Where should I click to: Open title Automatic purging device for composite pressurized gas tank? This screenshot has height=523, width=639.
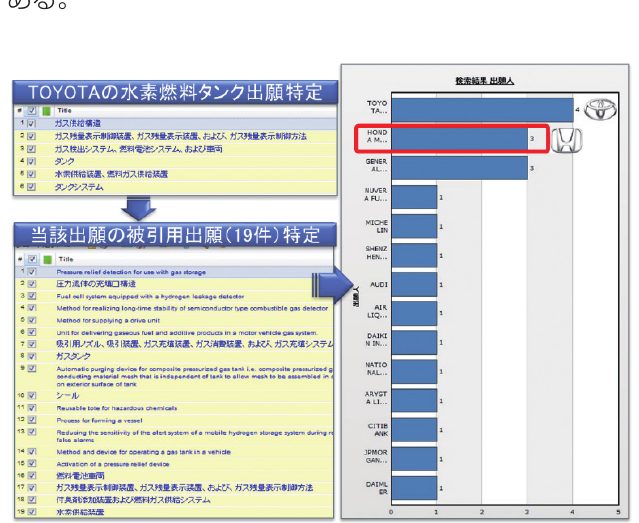click(x=195, y=376)
